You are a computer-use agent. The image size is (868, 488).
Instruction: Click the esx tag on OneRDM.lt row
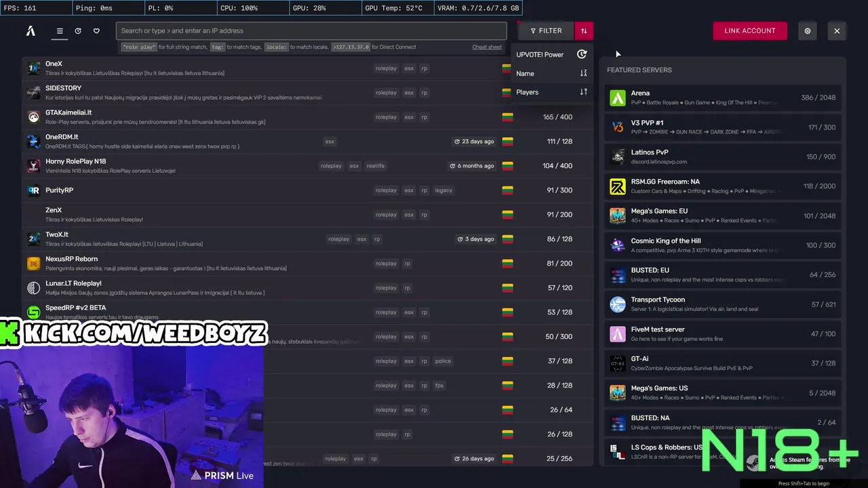(x=330, y=141)
